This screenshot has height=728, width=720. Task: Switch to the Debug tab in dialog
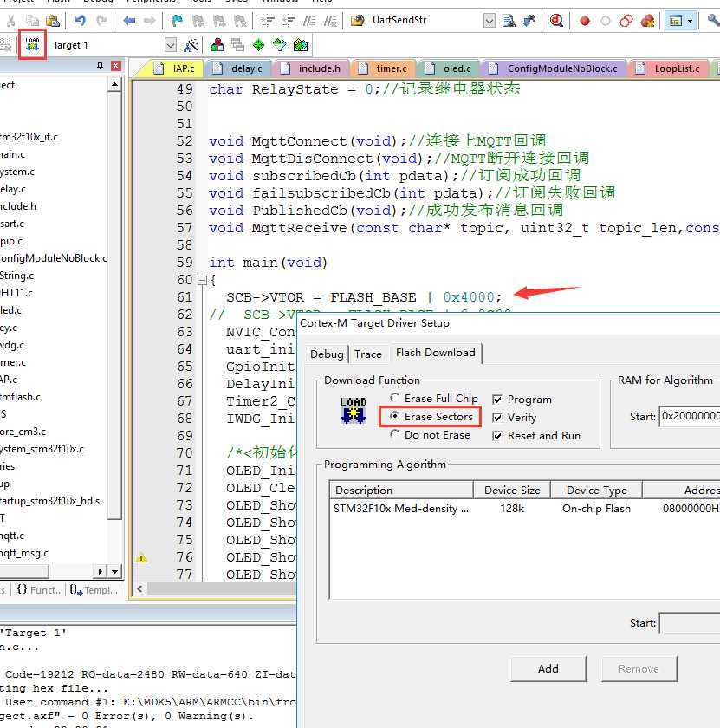click(x=327, y=354)
